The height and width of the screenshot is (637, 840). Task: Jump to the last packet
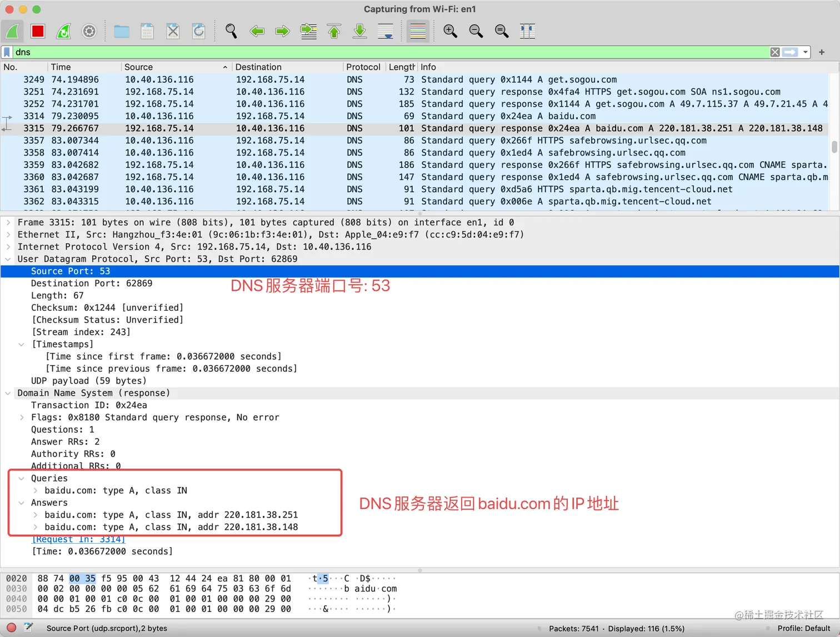point(359,31)
